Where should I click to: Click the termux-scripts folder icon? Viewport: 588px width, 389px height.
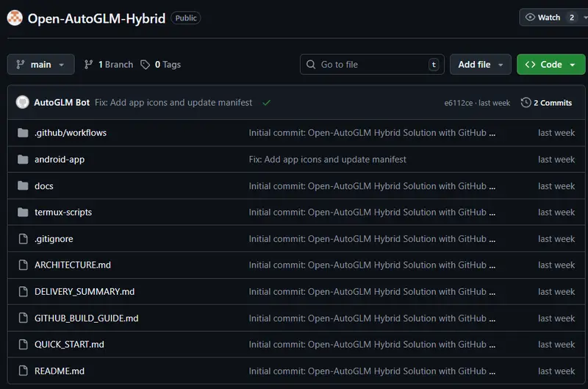pos(23,213)
